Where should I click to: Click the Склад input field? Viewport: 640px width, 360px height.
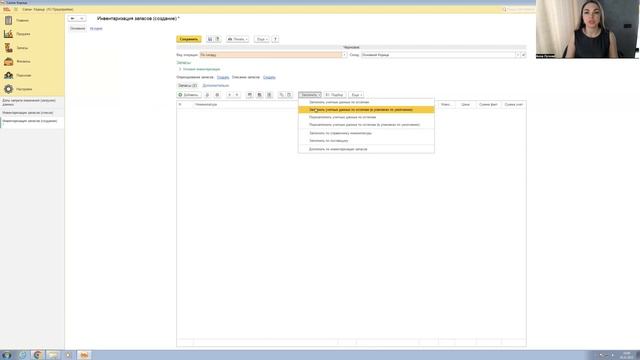[438, 55]
